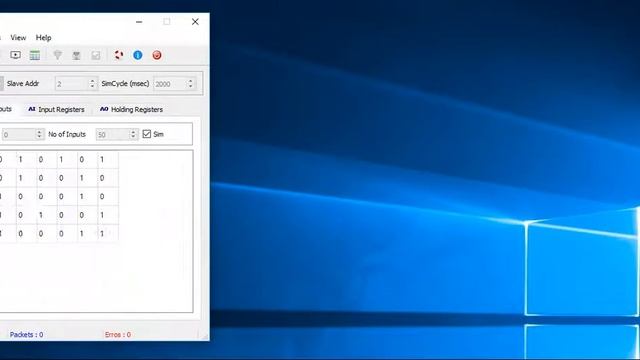Decrease SimCycle (msec) with down arrow
The width and height of the screenshot is (640, 360).
(190, 86)
